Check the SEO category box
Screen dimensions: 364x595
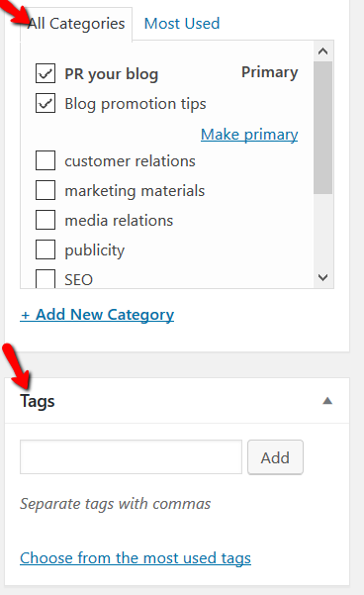point(45,278)
